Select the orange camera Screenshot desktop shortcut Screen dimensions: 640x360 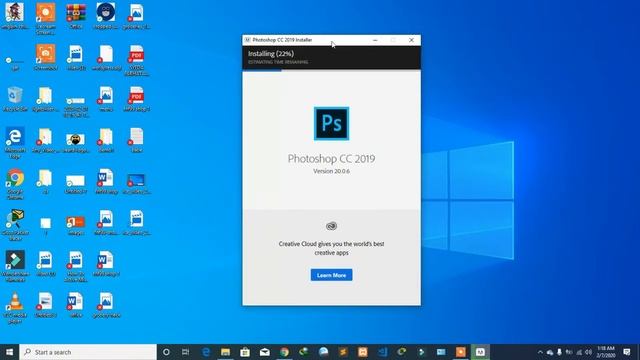(x=45, y=57)
